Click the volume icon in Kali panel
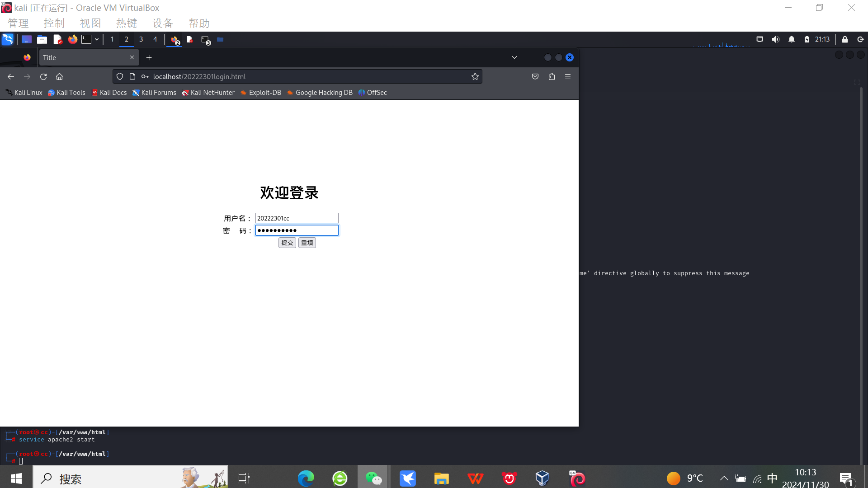868x488 pixels. [x=776, y=39]
